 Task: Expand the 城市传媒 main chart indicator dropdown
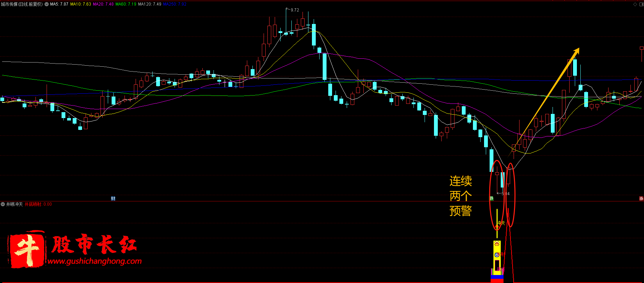(47, 4)
